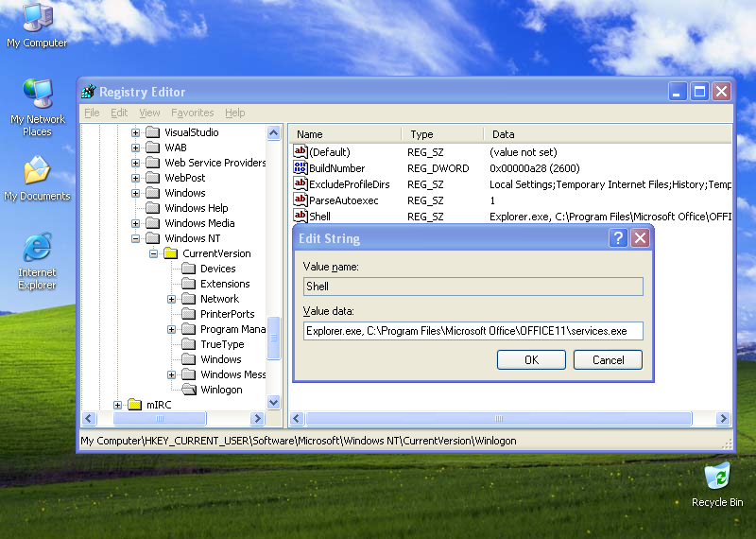Expand the VisualStudio tree node
756x539 pixels.
pyautogui.click(x=135, y=132)
